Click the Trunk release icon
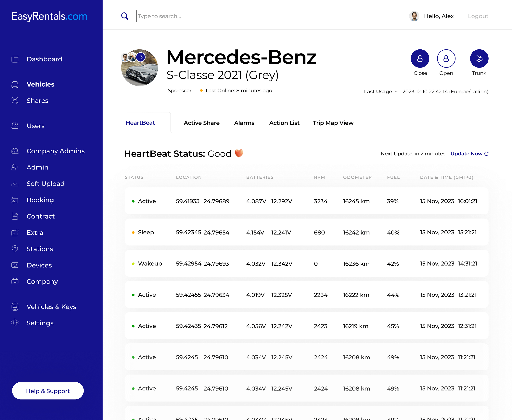Viewport: 512px width, 420px height. click(479, 58)
